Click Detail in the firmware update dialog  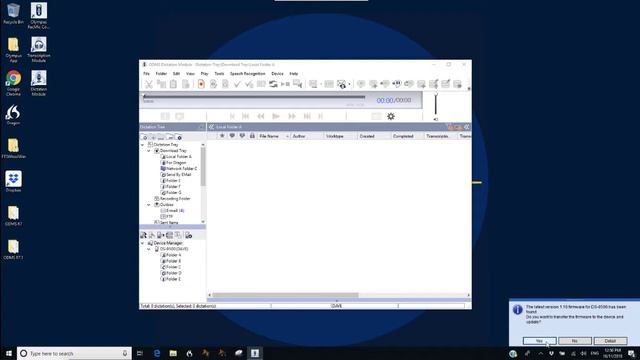click(610, 340)
